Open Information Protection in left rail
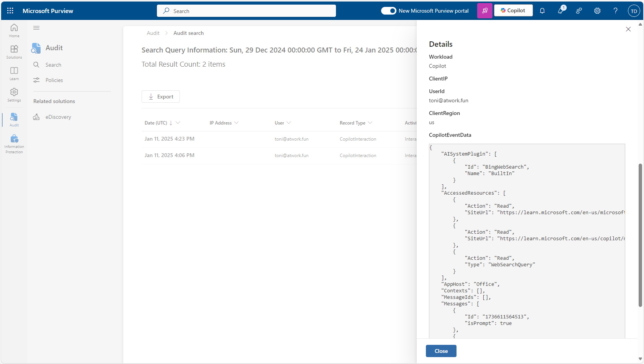 pos(14,144)
